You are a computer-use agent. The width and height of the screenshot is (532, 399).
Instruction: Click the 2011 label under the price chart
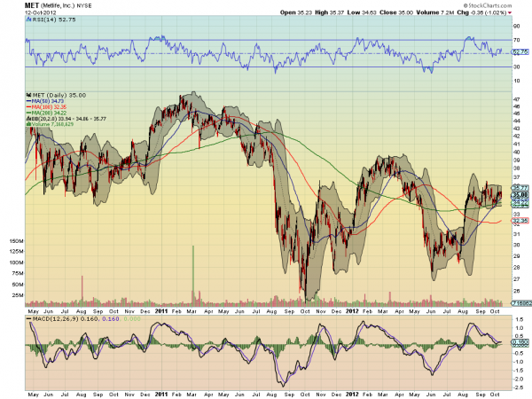click(161, 311)
